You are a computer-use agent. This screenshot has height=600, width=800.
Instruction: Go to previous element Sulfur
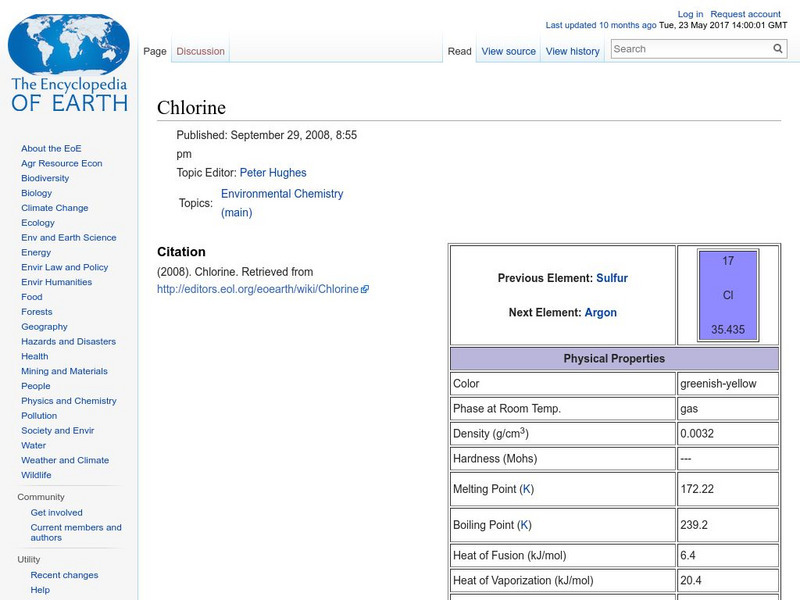click(x=612, y=278)
